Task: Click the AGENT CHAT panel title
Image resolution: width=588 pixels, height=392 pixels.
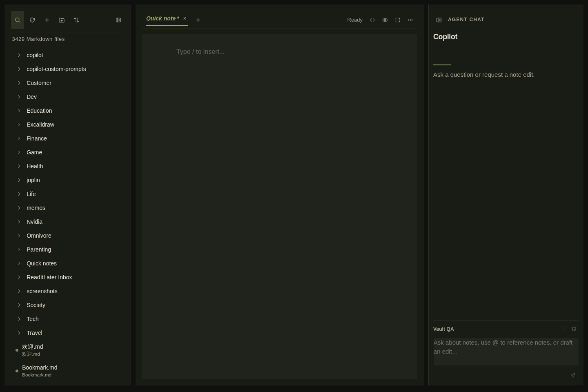Action: coord(466,20)
